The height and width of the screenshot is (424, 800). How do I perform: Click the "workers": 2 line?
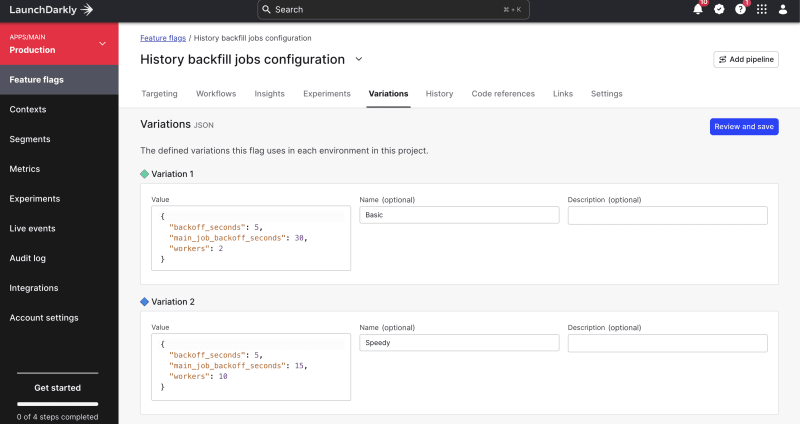(x=196, y=248)
